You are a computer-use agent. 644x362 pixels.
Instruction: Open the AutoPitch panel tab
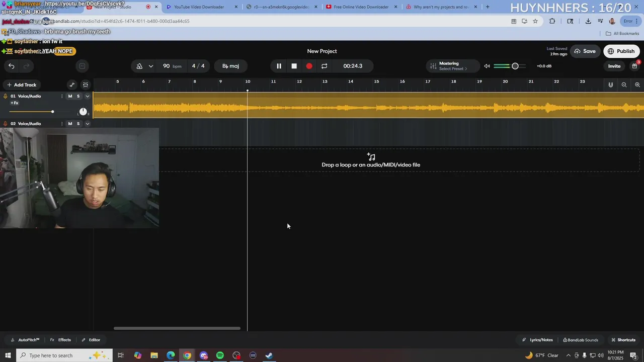tap(25, 340)
